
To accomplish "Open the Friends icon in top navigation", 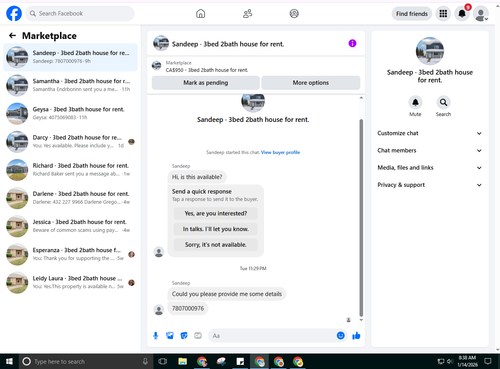I will click(247, 14).
